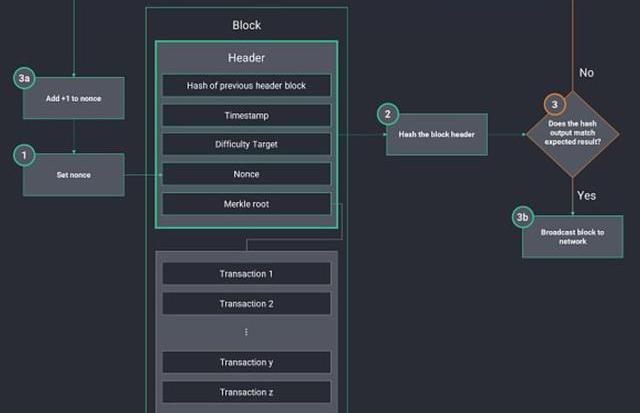Select 'Hash of previous header block' field

(x=246, y=86)
